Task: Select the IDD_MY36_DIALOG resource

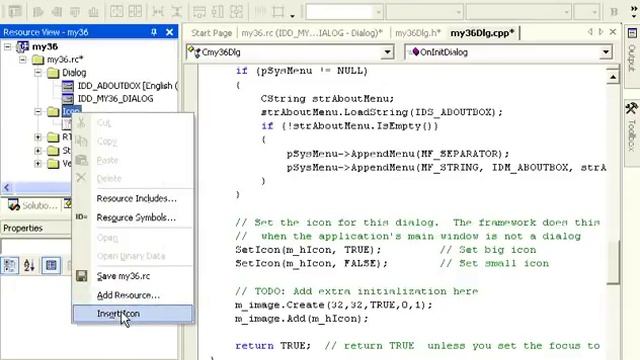Action: tap(116, 99)
